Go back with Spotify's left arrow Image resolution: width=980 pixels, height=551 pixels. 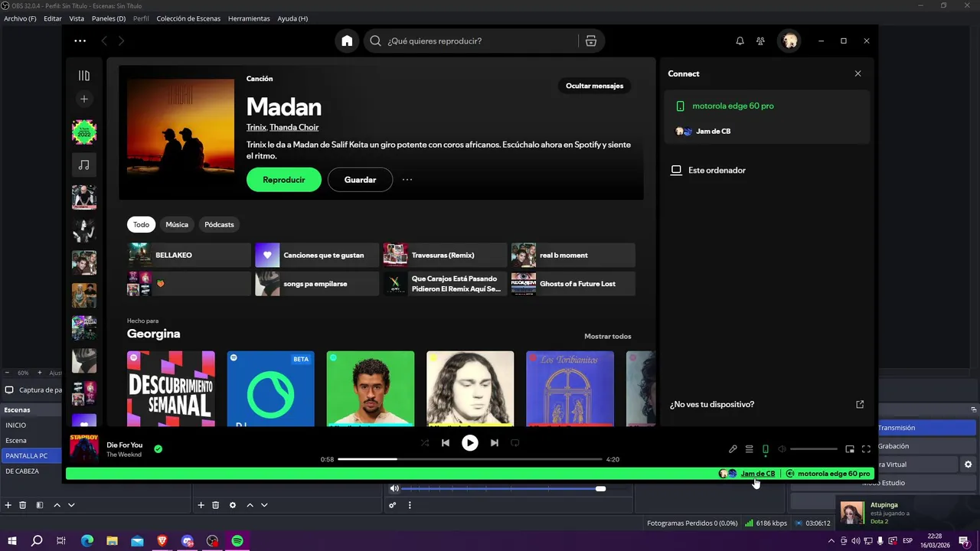(x=104, y=41)
